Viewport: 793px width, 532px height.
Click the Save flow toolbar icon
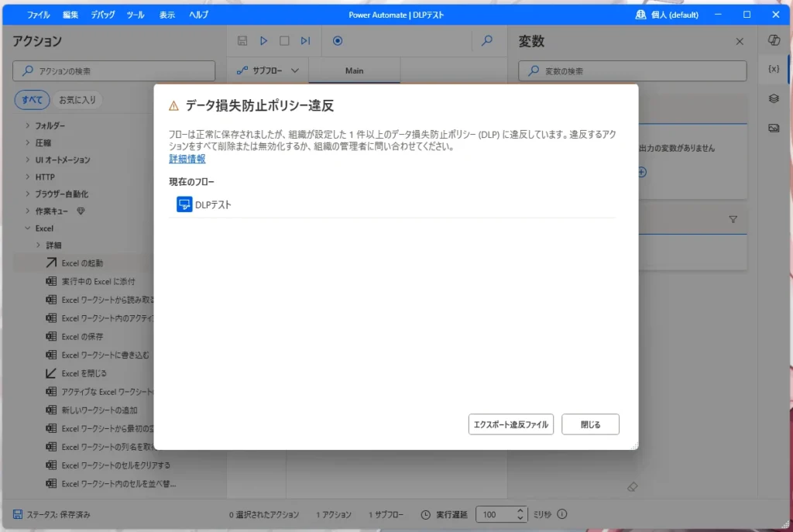(x=242, y=41)
